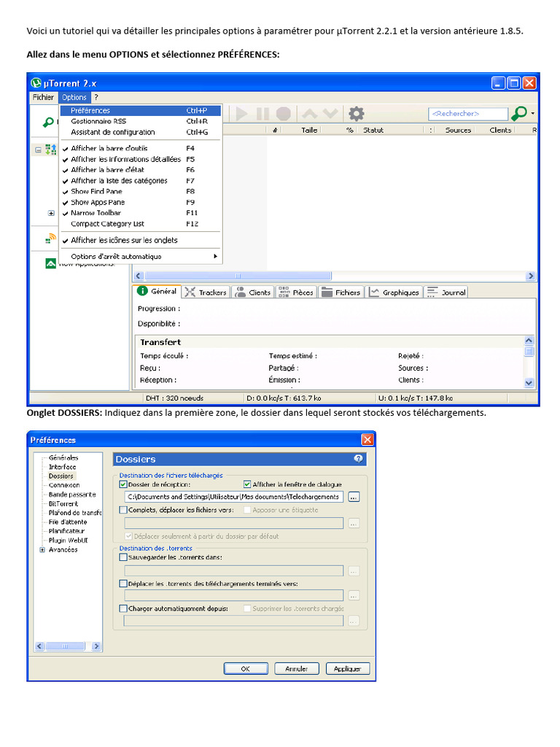The image size is (560, 747).
Task: Click the Stop torrent circle icon
Action: tap(284, 114)
